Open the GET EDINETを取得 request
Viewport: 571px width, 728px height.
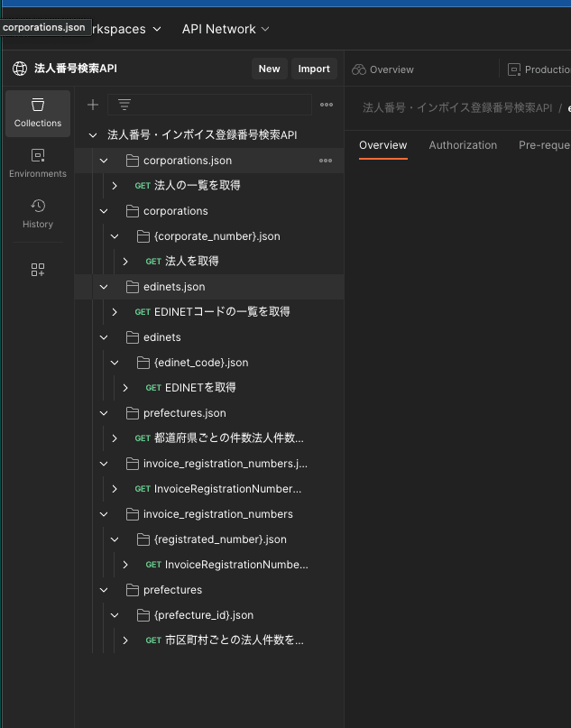point(190,388)
